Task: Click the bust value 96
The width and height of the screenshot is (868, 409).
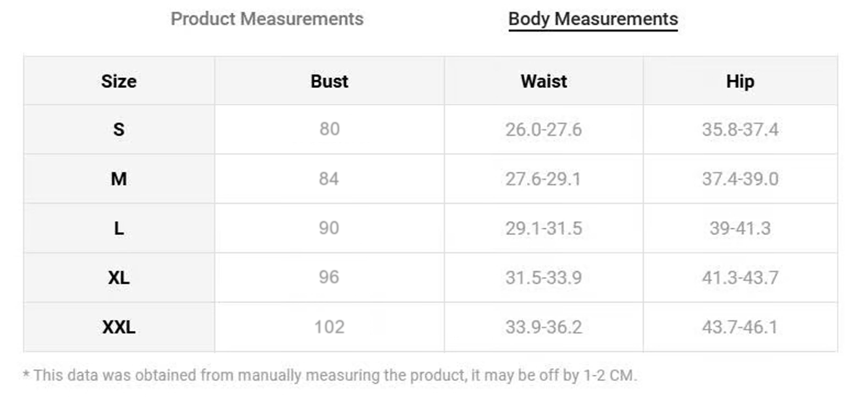Action: click(329, 277)
